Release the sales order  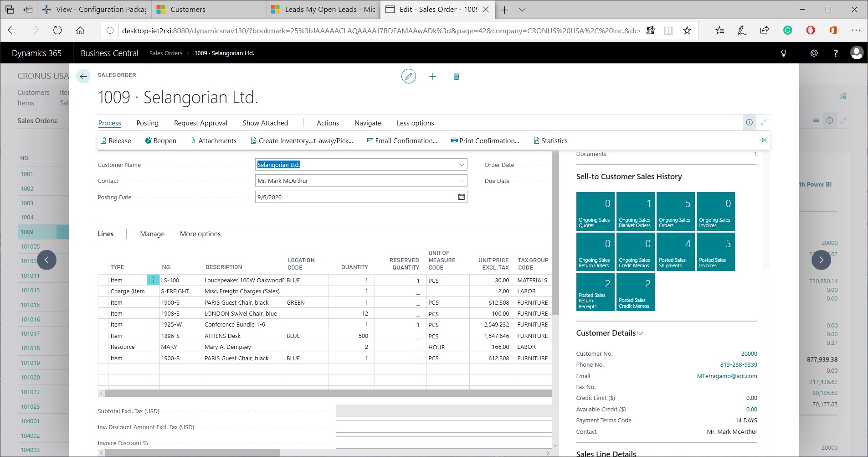click(x=116, y=141)
